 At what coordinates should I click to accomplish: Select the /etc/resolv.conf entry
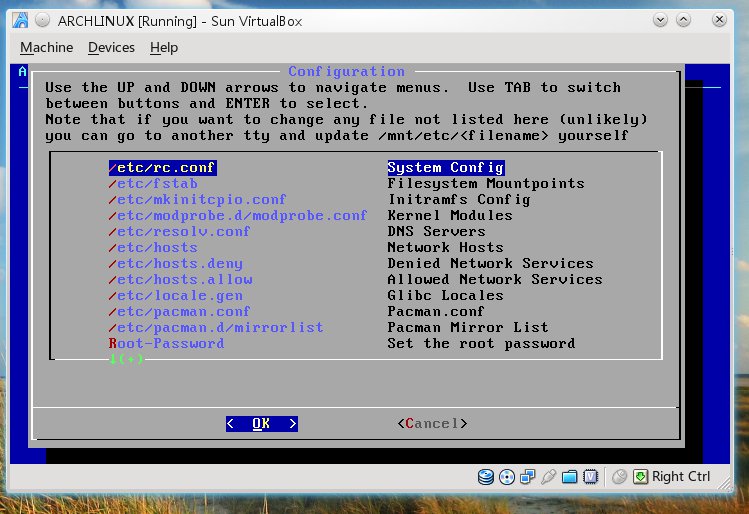coord(179,231)
